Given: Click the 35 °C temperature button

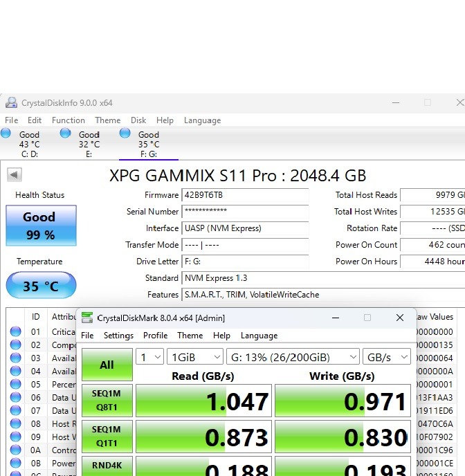Looking at the screenshot, I should tap(41, 285).
